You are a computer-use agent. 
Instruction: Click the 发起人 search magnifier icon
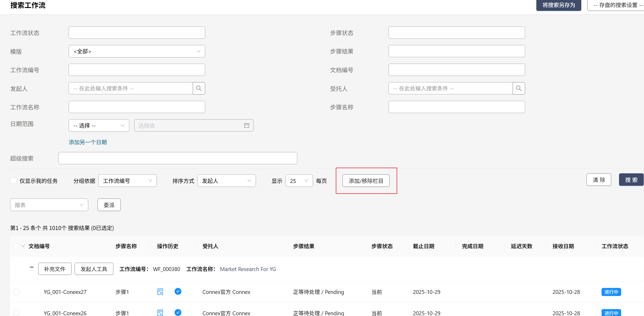[199, 88]
